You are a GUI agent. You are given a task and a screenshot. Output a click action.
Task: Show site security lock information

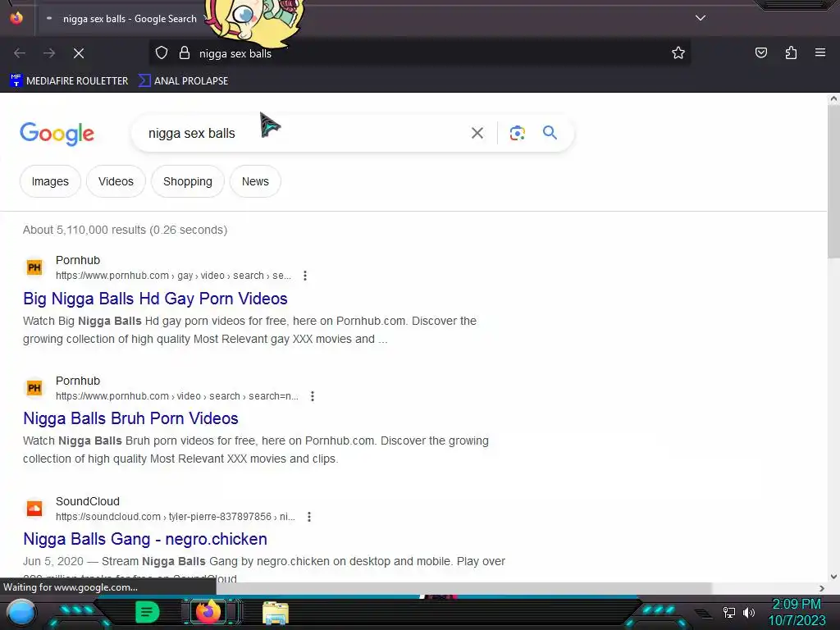coord(185,53)
